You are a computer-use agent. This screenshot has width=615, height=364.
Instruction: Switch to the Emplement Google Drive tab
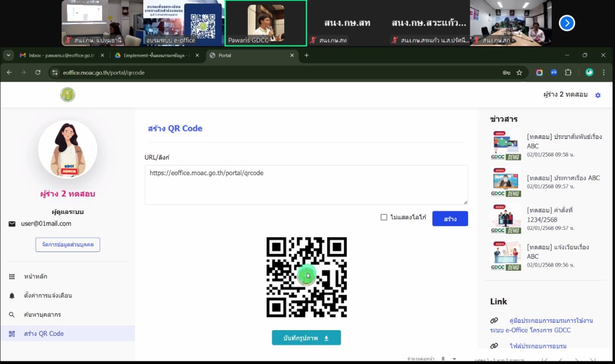pos(157,55)
